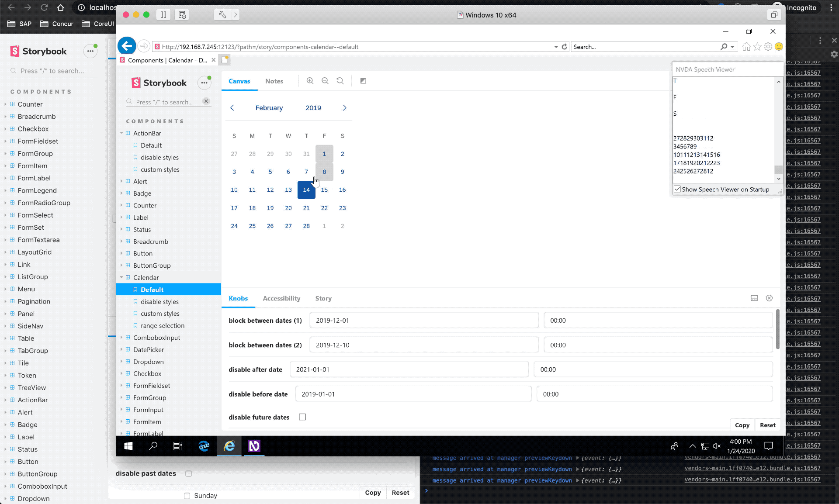Collapse the ActionBar tree node

121,133
